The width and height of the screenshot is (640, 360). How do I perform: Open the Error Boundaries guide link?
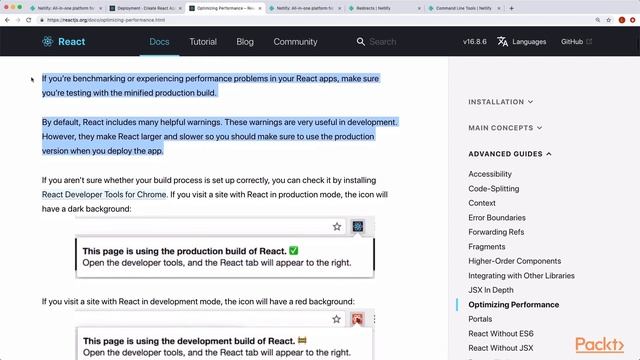coord(497,218)
